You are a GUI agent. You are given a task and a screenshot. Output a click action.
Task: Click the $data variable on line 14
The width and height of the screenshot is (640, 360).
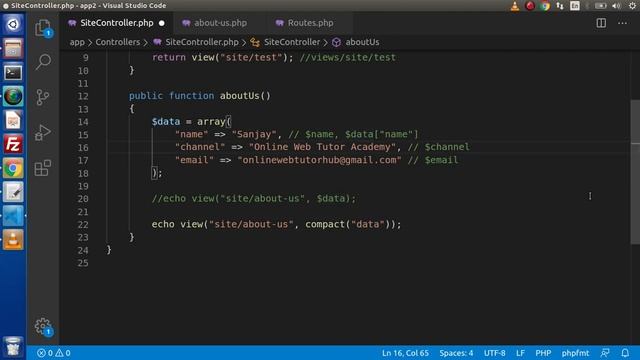point(166,122)
